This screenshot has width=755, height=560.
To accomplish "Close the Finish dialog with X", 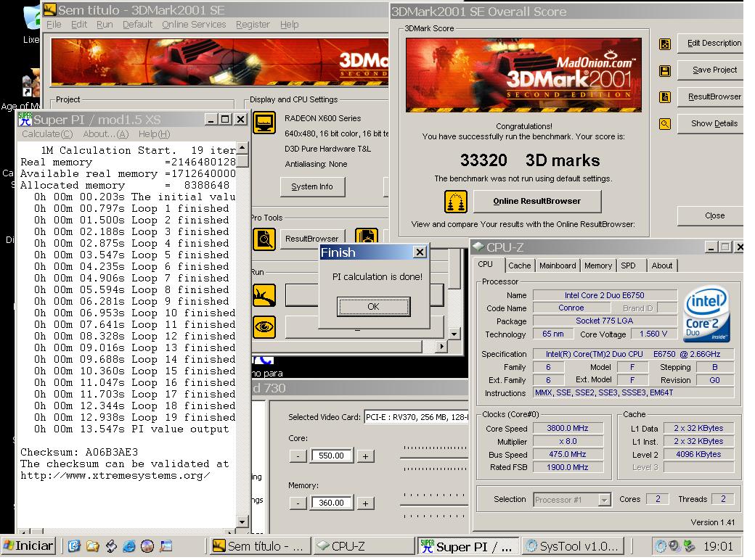I will [x=420, y=252].
